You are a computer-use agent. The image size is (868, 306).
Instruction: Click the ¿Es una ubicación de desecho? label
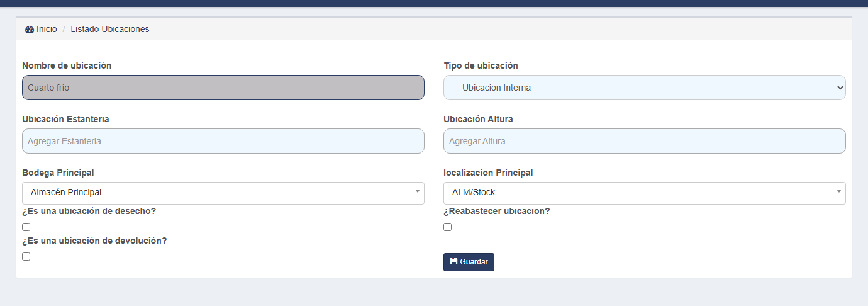click(89, 211)
